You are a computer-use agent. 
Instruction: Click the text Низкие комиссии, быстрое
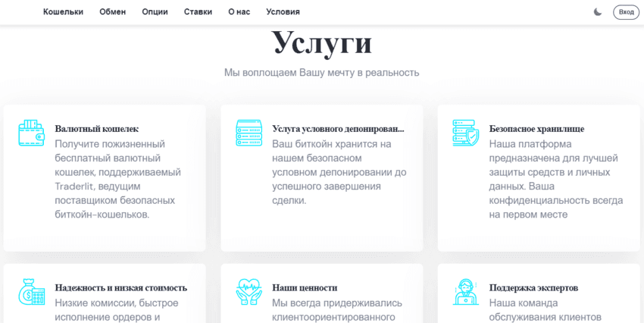117,303
